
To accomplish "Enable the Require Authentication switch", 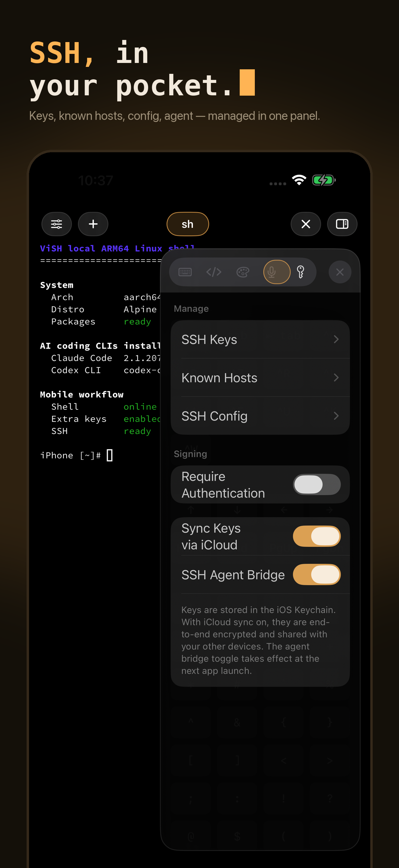I will click(x=317, y=485).
